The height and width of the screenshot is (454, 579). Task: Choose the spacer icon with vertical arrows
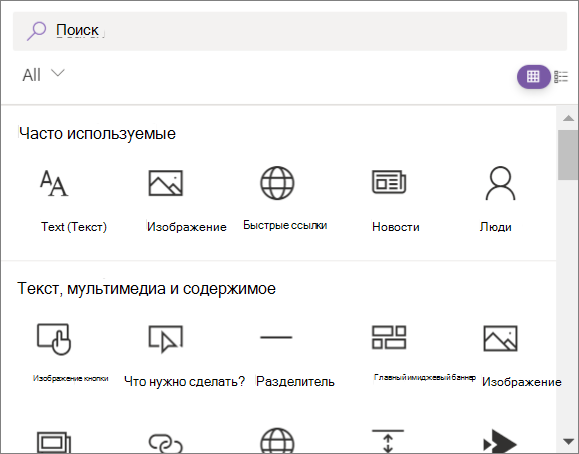coord(388,441)
